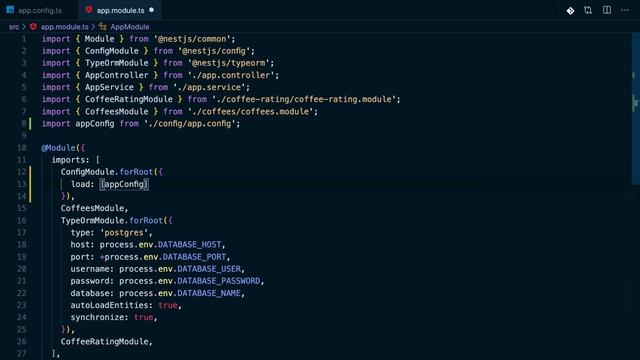This screenshot has width=640, height=360.
Task: Split the editor to the right
Action: tap(607, 10)
